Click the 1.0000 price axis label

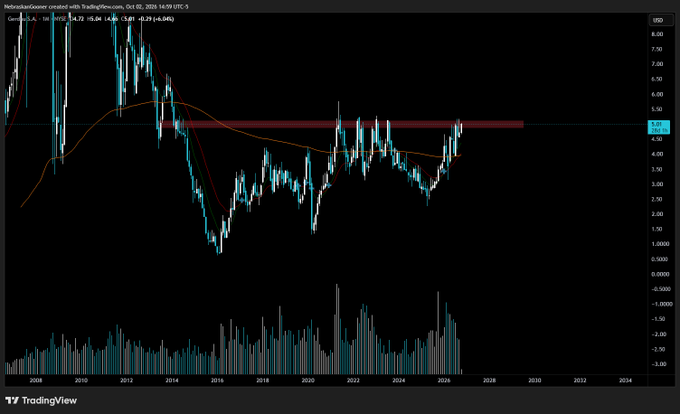click(660, 244)
